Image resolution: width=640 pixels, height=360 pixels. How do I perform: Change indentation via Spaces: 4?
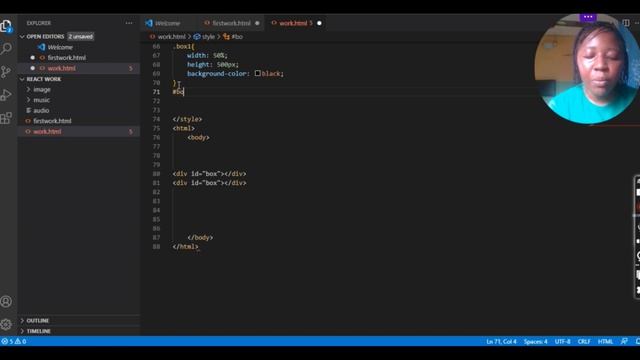tap(535, 341)
